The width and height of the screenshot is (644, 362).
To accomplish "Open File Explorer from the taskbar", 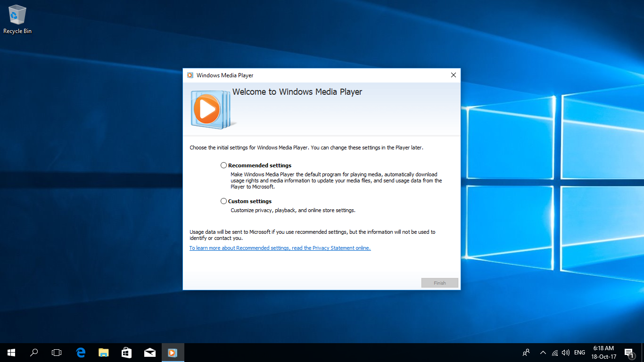I will pos(103,353).
